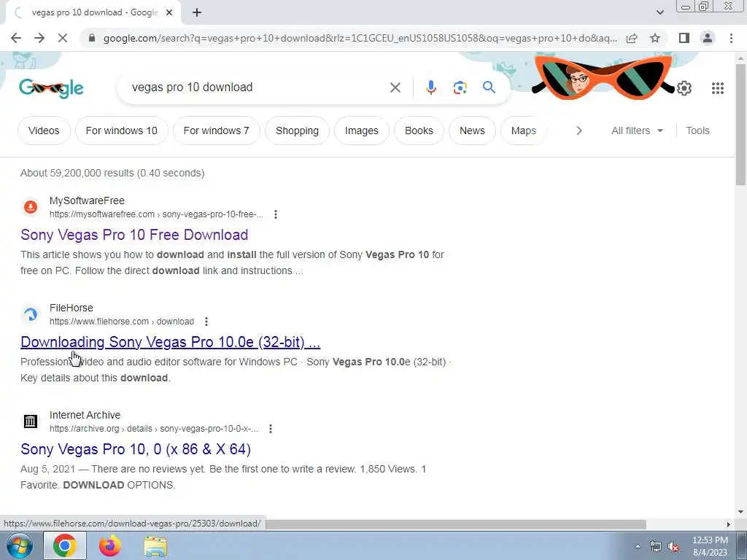This screenshot has width=747, height=560.
Task: Click the Internet Archive site favicon
Action: coord(31,421)
